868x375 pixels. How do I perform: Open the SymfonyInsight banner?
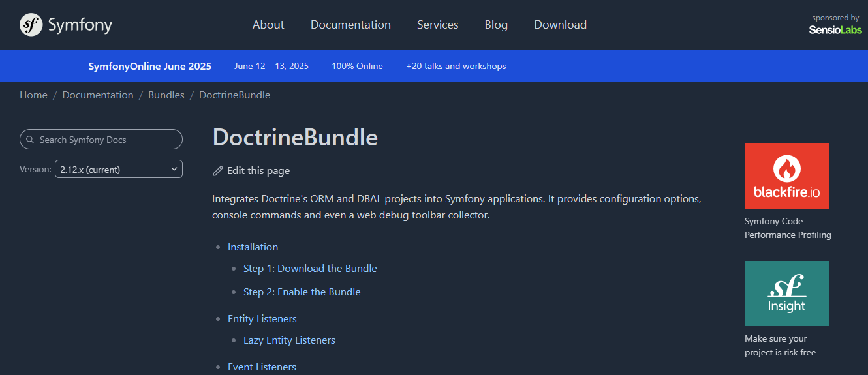click(x=787, y=293)
